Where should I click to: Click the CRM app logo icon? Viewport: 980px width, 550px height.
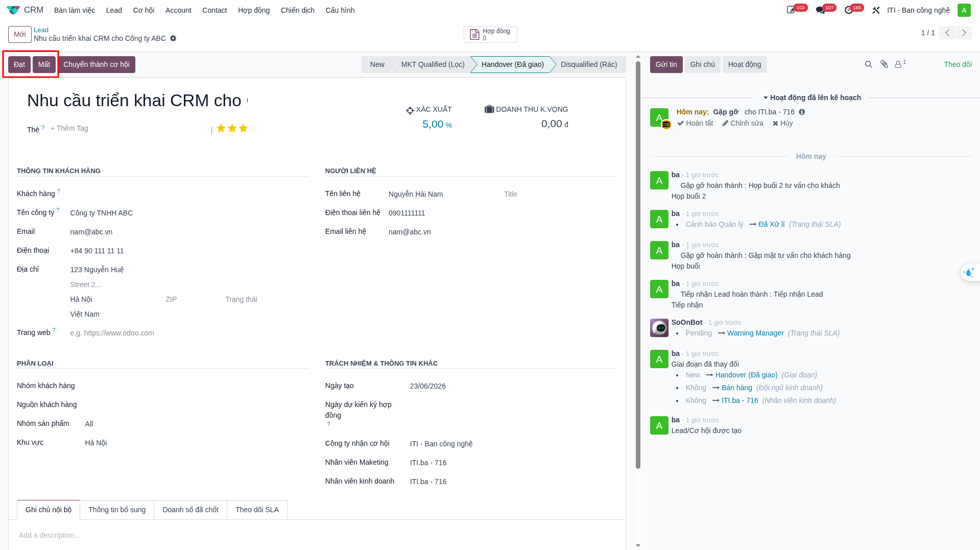[13, 10]
